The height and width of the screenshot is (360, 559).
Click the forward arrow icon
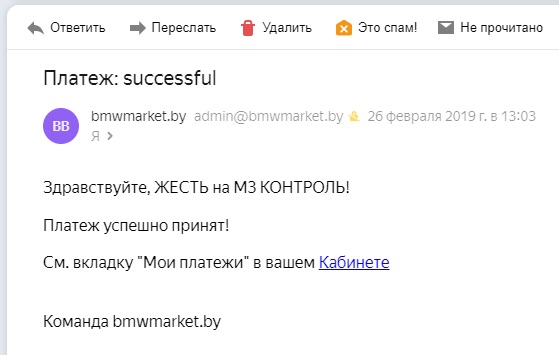[x=138, y=28]
